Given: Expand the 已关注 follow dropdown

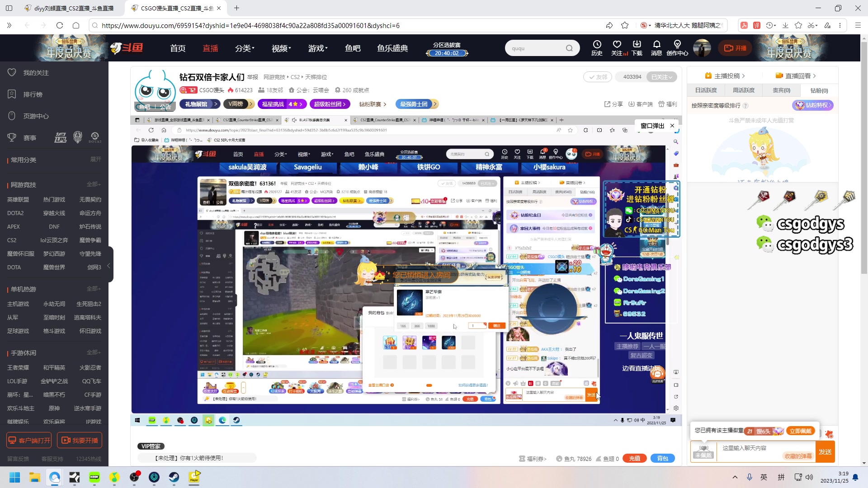Looking at the screenshot, I should [x=661, y=77].
